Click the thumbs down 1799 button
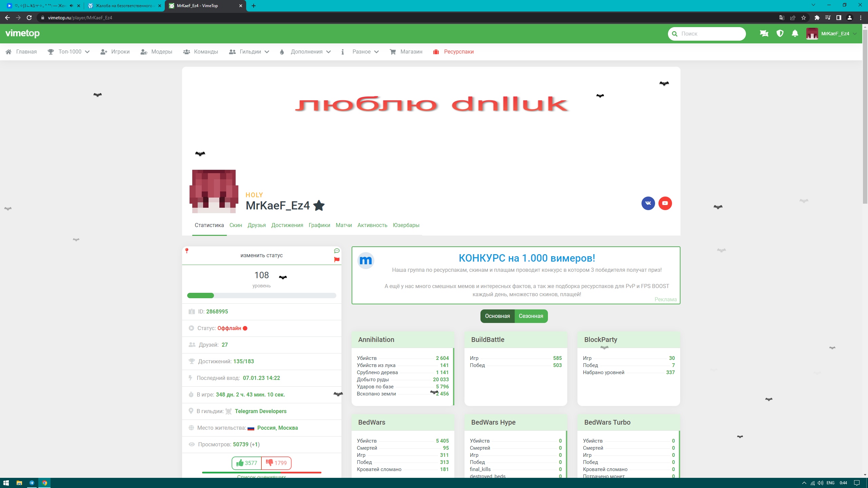Viewport: 868px width, 488px height. point(276,463)
